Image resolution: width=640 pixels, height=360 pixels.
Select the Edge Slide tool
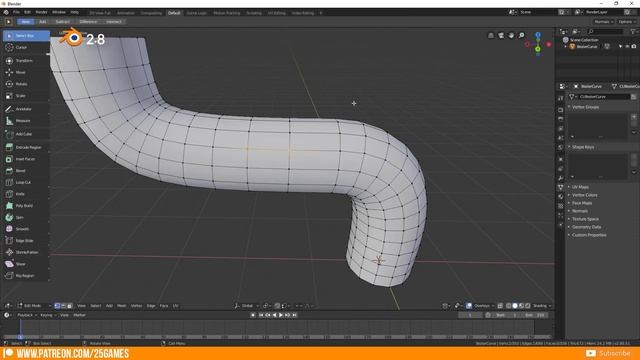tap(26, 241)
